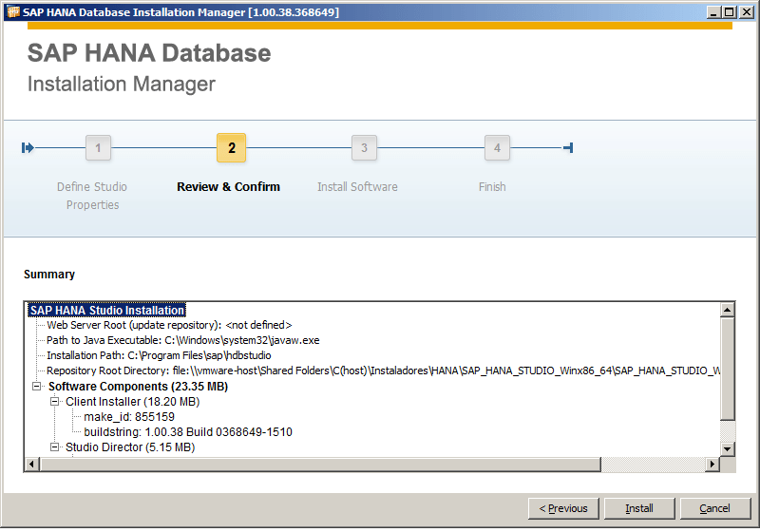This screenshot has height=532, width=760.
Task: Click the vertical scrollbar down arrow
Action: coord(728,448)
